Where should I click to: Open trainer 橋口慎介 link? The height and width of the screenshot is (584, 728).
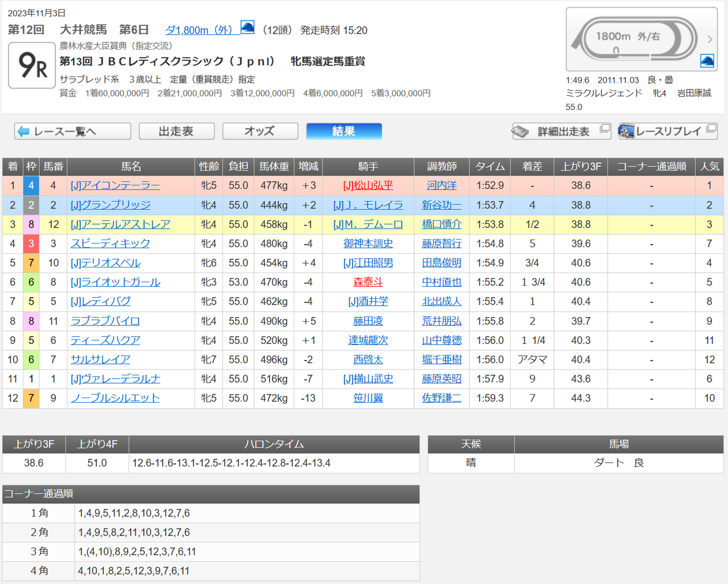pos(442,225)
